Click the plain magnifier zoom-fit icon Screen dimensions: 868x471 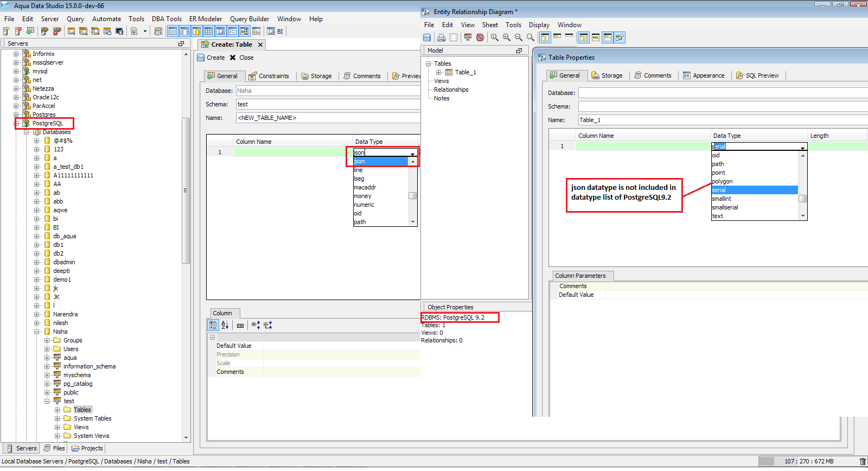(531, 37)
